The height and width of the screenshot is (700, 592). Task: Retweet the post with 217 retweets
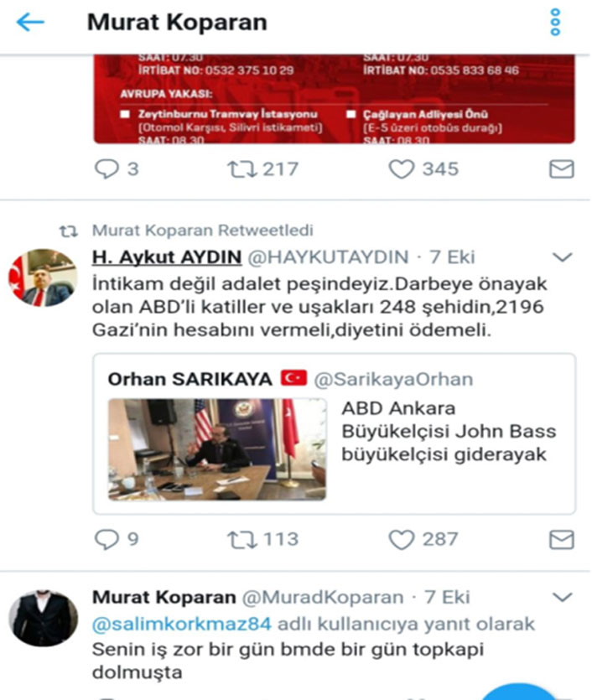pos(242,169)
